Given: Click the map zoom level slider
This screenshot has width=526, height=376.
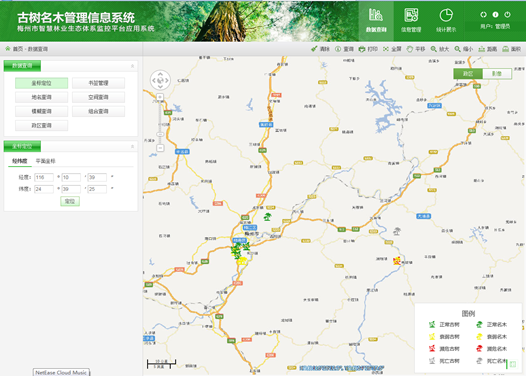Looking at the screenshot, I should 160,122.
